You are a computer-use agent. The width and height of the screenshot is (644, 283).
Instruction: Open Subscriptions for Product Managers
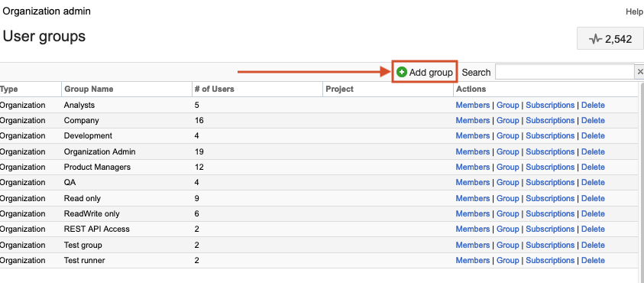click(x=550, y=167)
